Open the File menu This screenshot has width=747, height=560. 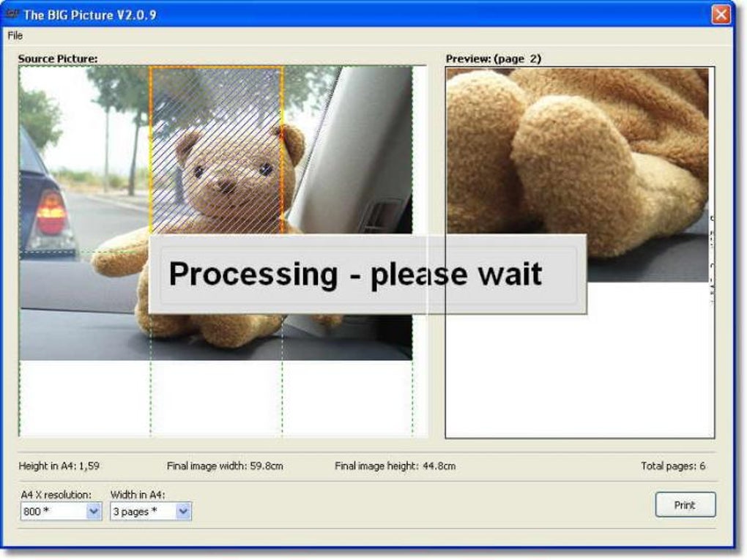click(15, 36)
